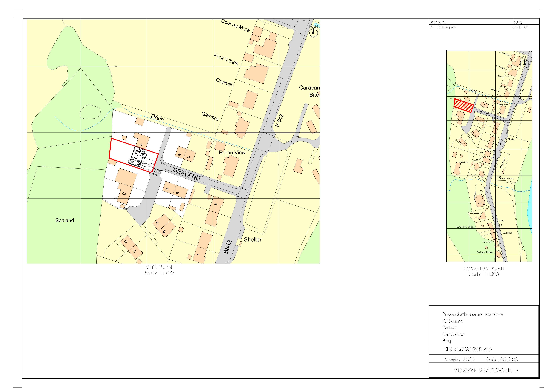Click 'Scale 1:1,250' under location plan
The image size is (555, 392).
tap(483, 274)
